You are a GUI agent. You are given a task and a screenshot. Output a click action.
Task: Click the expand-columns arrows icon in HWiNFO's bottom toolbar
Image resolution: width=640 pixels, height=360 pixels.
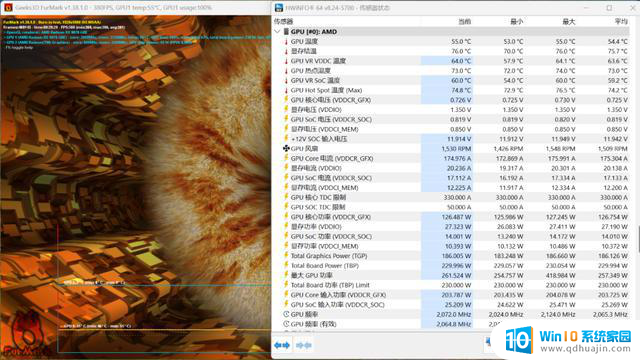[x=282, y=345]
